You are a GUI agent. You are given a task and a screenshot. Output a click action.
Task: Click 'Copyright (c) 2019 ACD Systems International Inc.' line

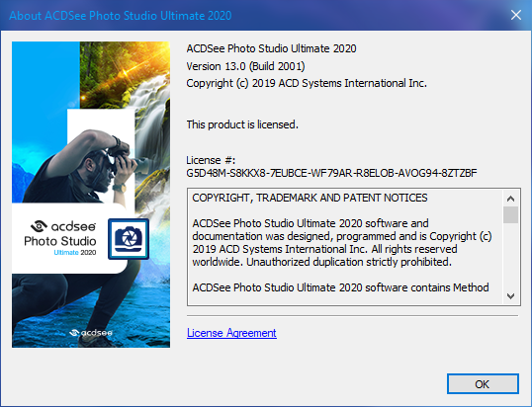tap(307, 83)
